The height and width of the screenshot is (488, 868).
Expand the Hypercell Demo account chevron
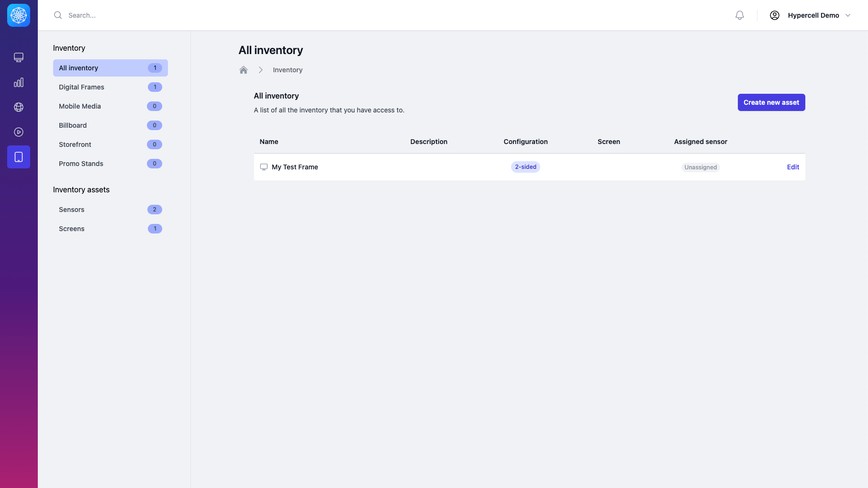coord(848,15)
